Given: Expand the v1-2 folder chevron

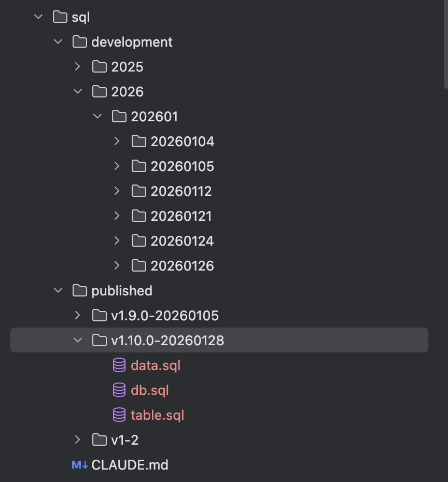Looking at the screenshot, I should point(78,440).
